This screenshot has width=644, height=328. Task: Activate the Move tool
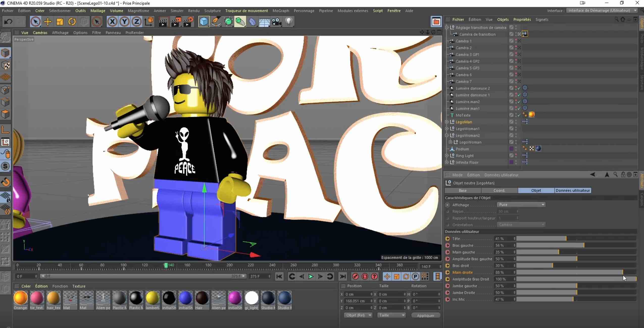tap(48, 21)
